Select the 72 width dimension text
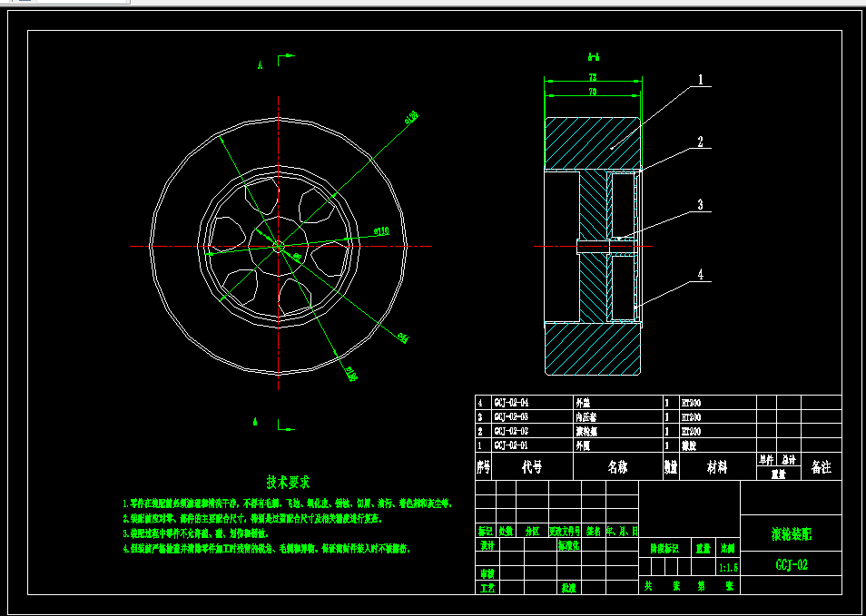 click(593, 77)
